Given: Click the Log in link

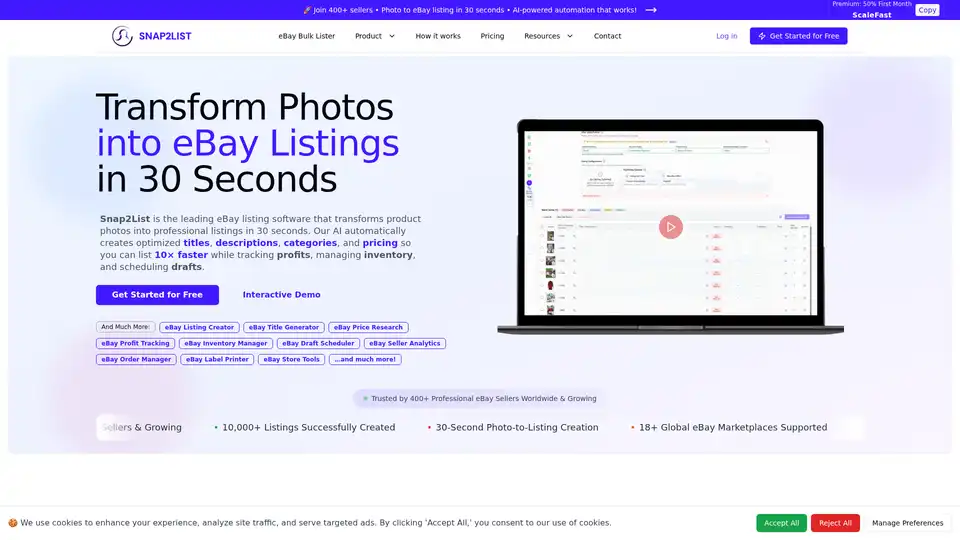Looking at the screenshot, I should tap(727, 36).
